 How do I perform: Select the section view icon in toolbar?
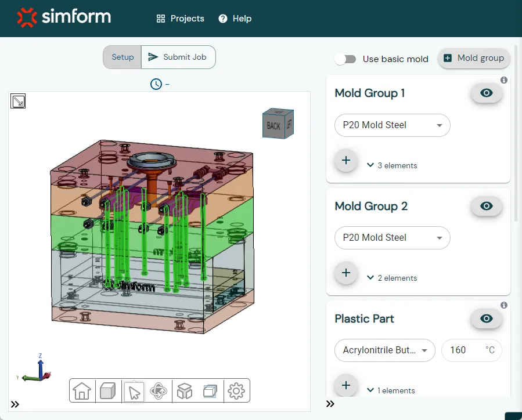click(210, 391)
